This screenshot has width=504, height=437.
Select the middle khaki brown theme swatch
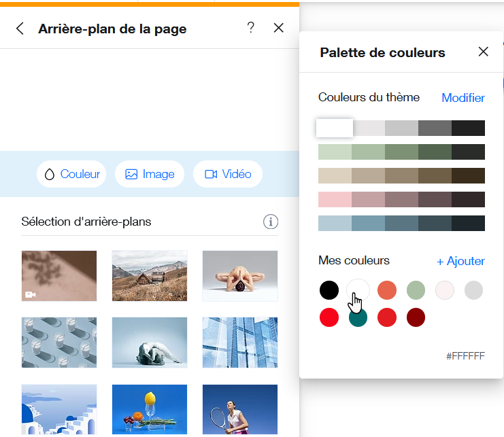click(x=401, y=175)
